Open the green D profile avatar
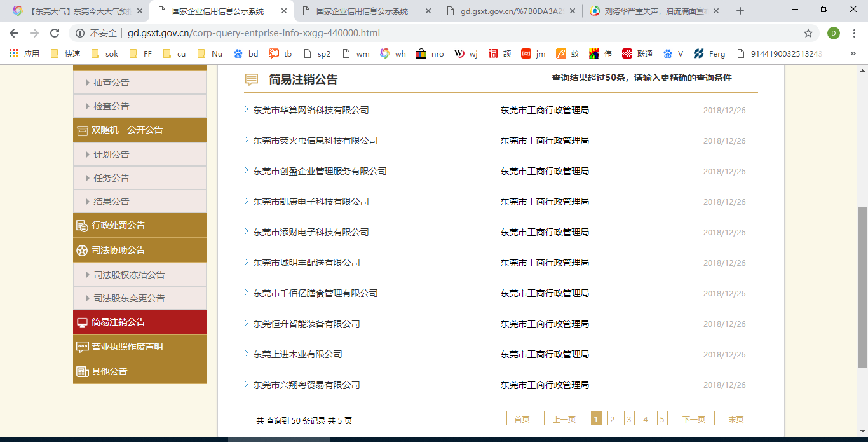868x442 pixels. [x=834, y=33]
